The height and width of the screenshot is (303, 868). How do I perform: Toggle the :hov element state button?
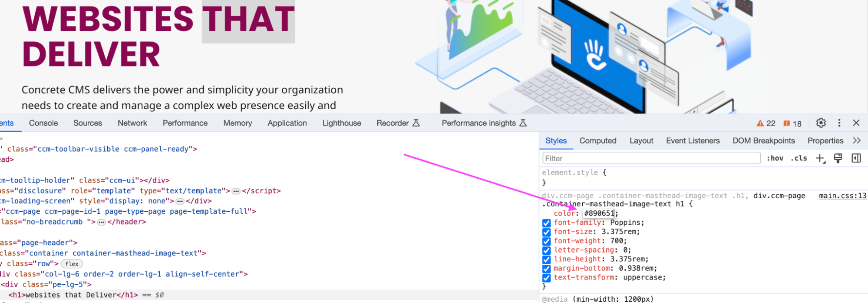click(775, 158)
